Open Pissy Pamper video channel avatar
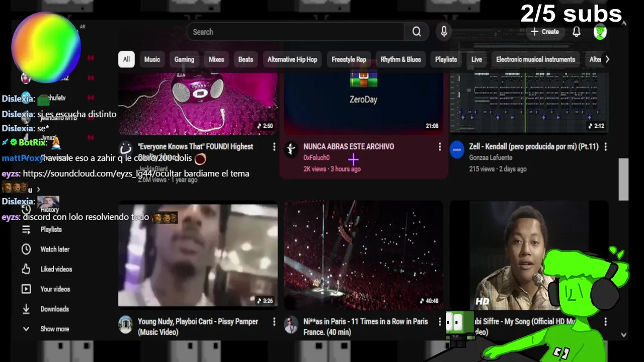 pyautogui.click(x=125, y=324)
